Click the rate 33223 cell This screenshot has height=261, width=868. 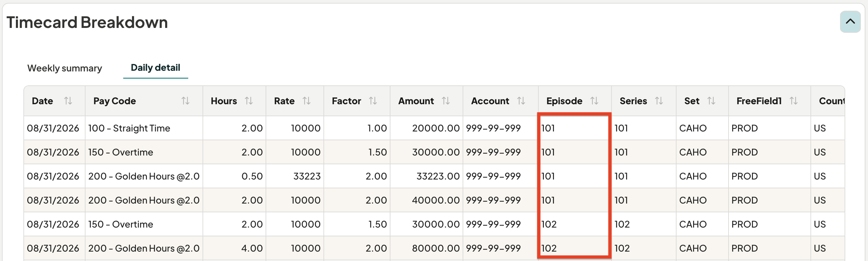(295, 176)
